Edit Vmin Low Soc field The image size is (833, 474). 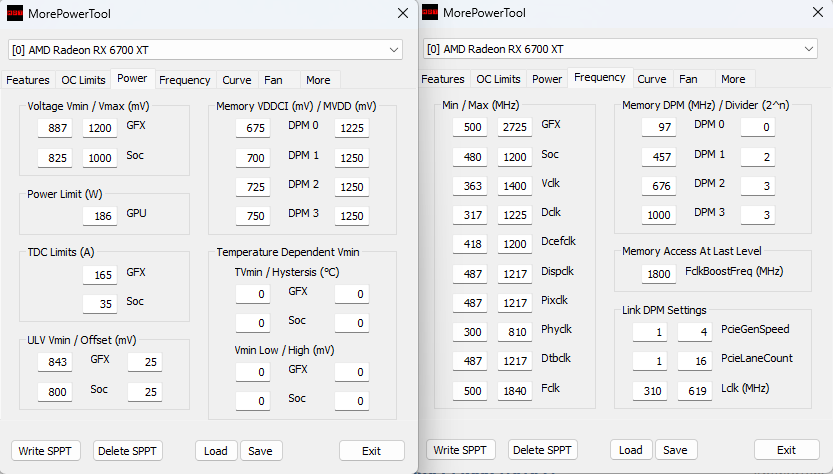click(x=253, y=401)
